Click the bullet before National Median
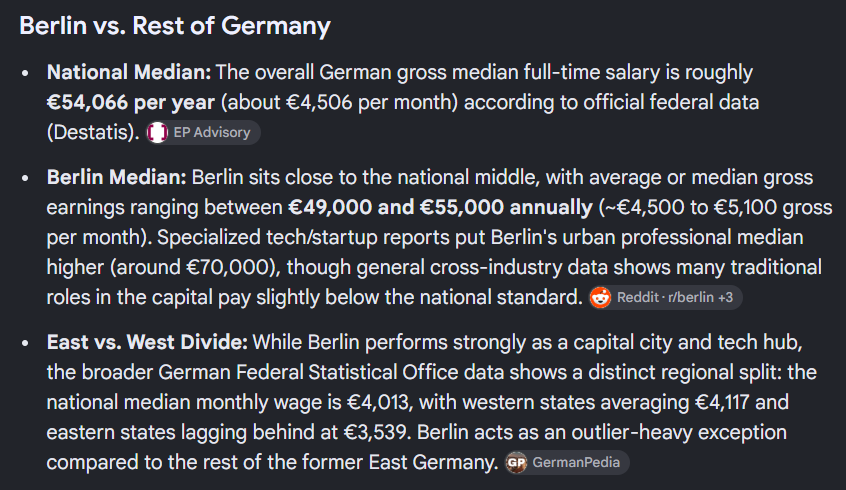The height and width of the screenshot is (490, 846). point(25,73)
